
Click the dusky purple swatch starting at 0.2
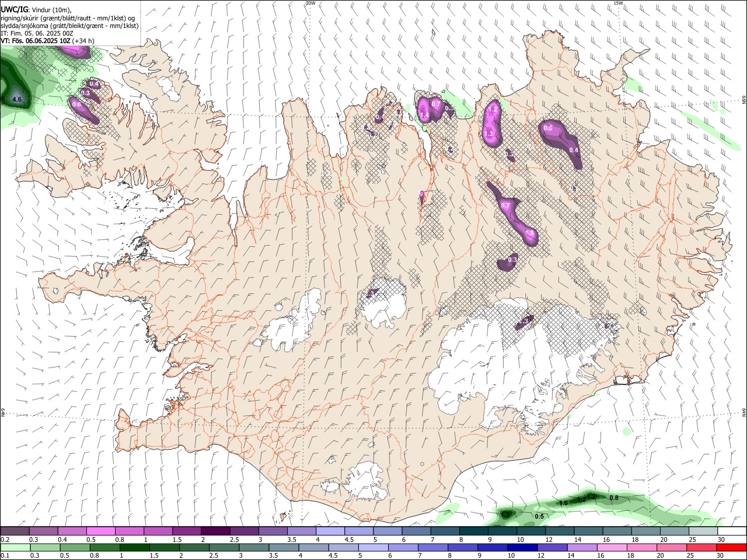[x=15, y=531]
